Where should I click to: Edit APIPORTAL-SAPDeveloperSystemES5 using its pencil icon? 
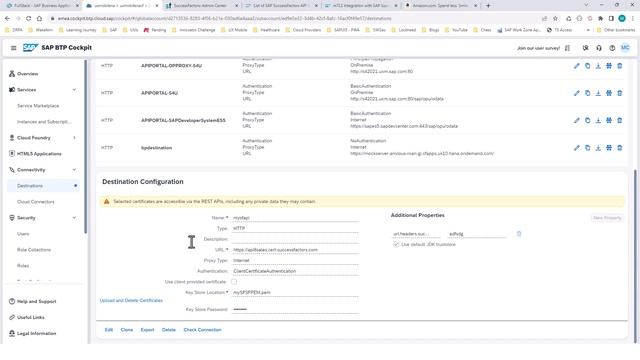point(577,120)
